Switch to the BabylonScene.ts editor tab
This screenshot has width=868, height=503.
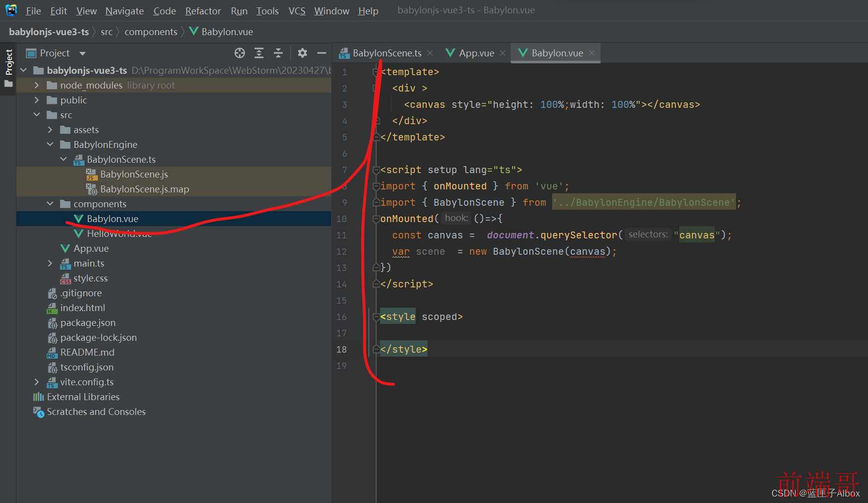(387, 53)
